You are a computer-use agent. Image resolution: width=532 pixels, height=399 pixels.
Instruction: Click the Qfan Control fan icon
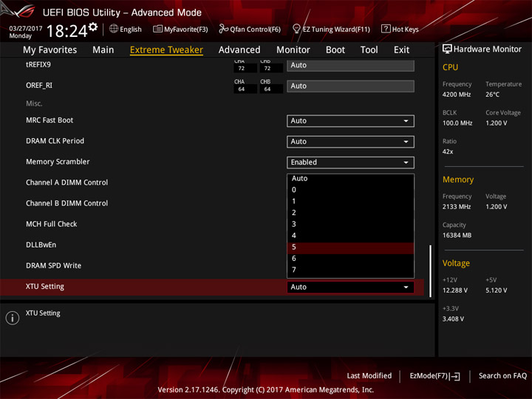point(223,29)
